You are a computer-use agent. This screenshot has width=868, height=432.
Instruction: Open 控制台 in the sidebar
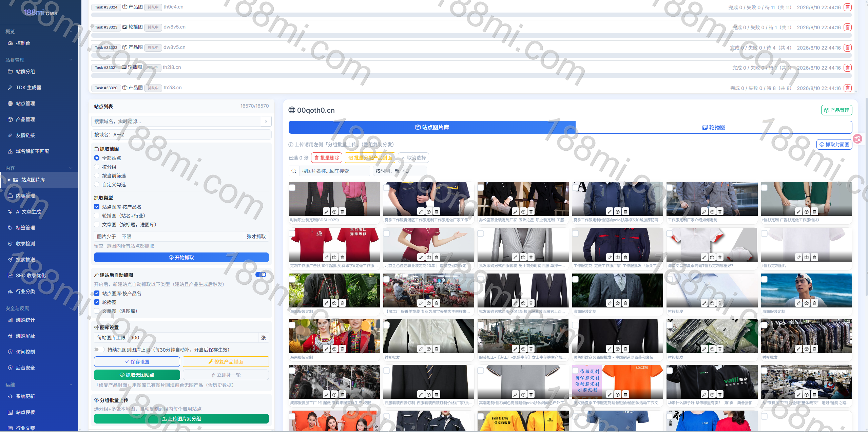tap(39, 43)
